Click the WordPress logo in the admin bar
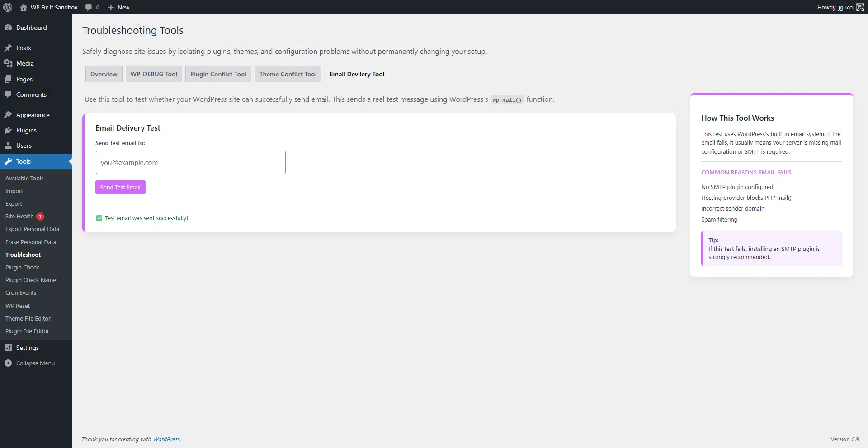Screen dimensions: 868x448 coord(7,7)
